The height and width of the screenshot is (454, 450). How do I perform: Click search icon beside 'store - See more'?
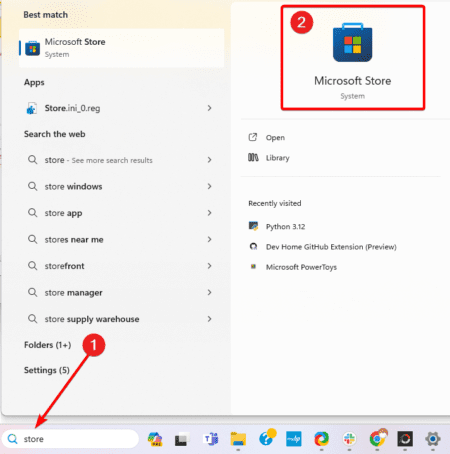coord(32,160)
